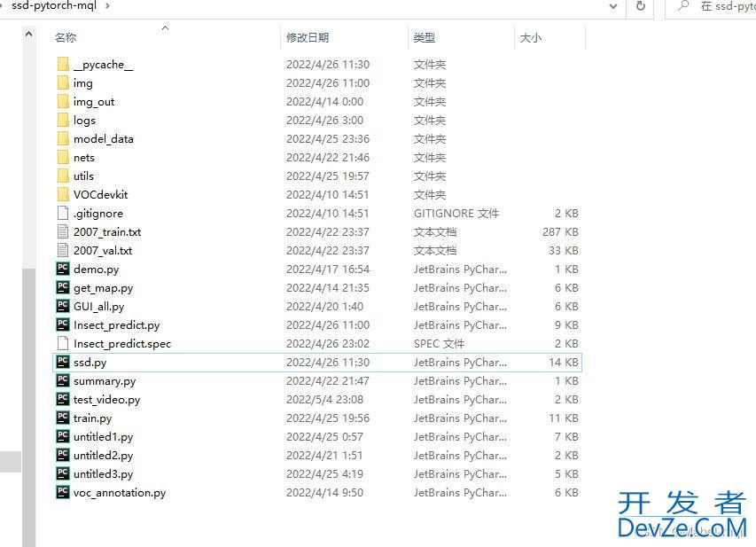Viewport: 756px width, 547px height.
Task: Click the navigation pane scroll-up arrow
Action: 28,35
